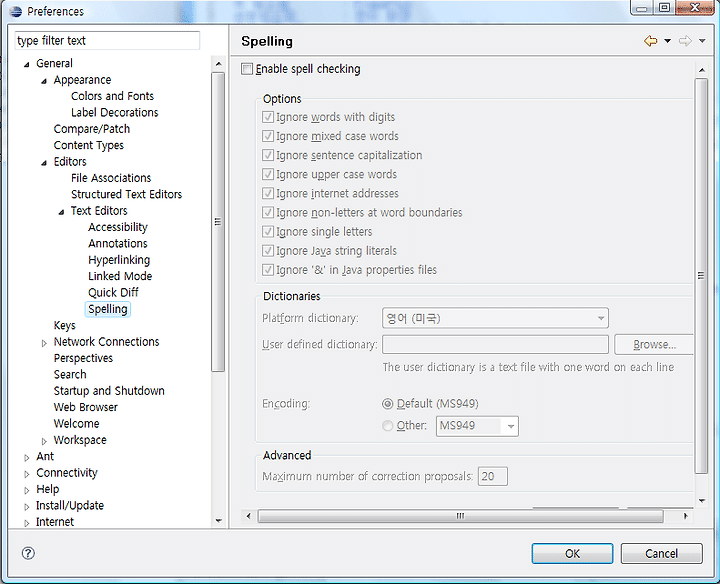Select Content Types in tree
Image resolution: width=720 pixels, height=584 pixels.
[89, 145]
